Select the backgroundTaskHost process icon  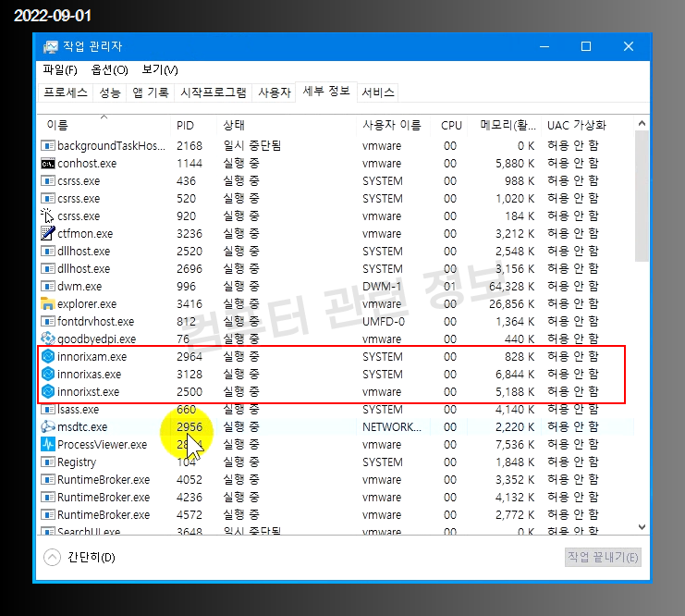[48, 145]
